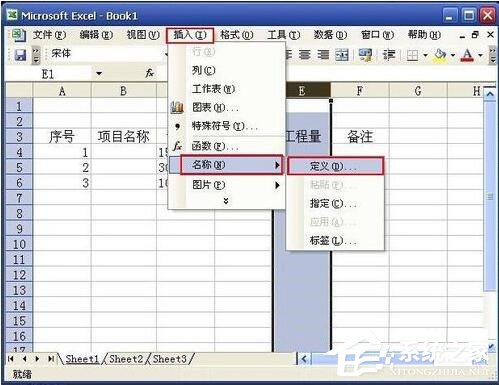This screenshot has width=499, height=385.
Task: Select column F header
Action: coord(359,90)
